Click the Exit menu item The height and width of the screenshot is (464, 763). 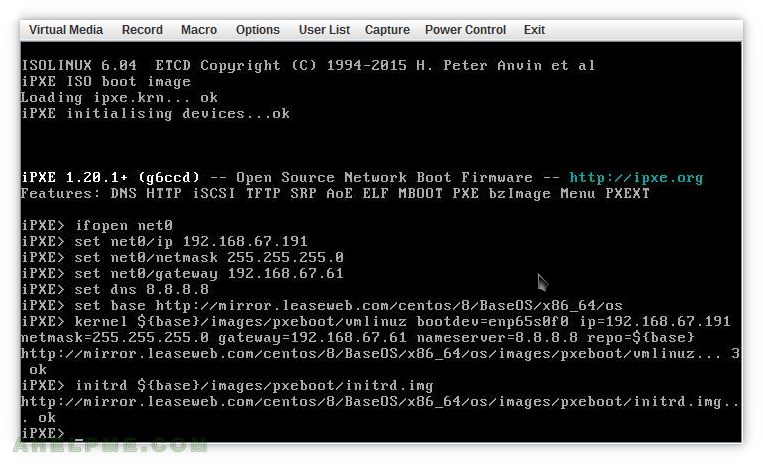tap(534, 30)
